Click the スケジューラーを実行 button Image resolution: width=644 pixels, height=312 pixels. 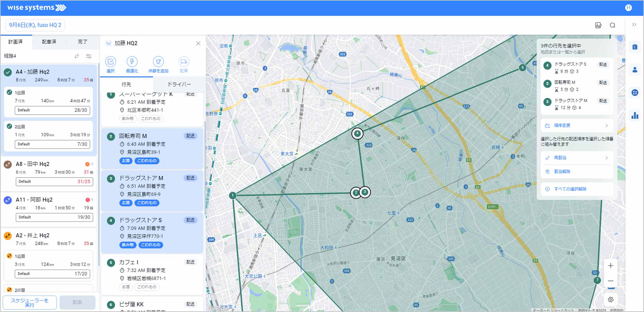click(x=30, y=302)
